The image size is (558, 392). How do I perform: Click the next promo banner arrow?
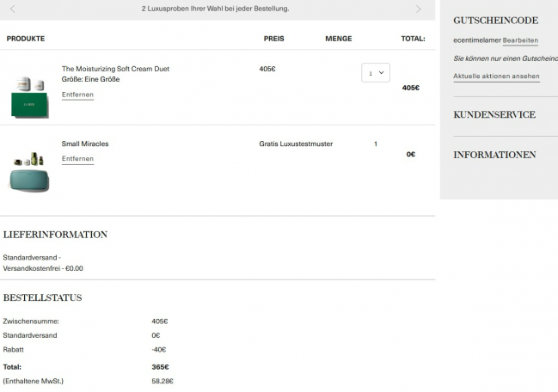pyautogui.click(x=418, y=9)
